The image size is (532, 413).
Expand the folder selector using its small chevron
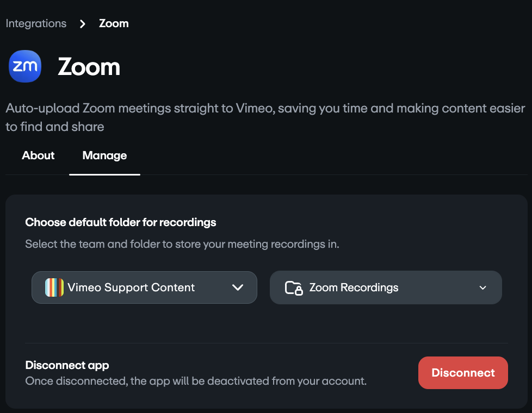click(x=482, y=288)
